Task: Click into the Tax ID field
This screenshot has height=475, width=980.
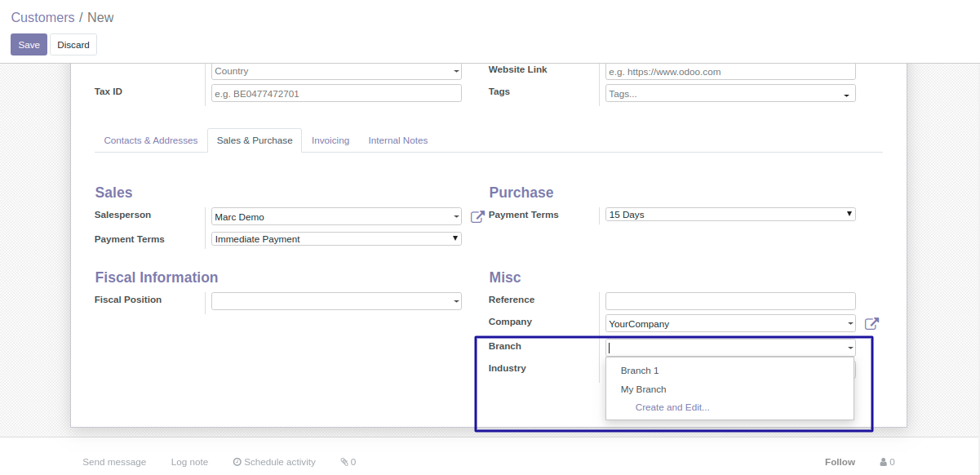Action: coord(336,94)
